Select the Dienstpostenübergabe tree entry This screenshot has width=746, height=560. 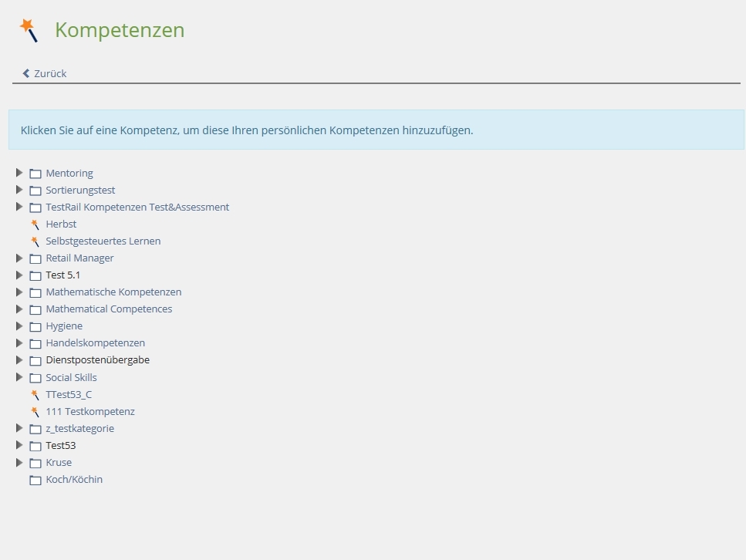click(x=97, y=360)
